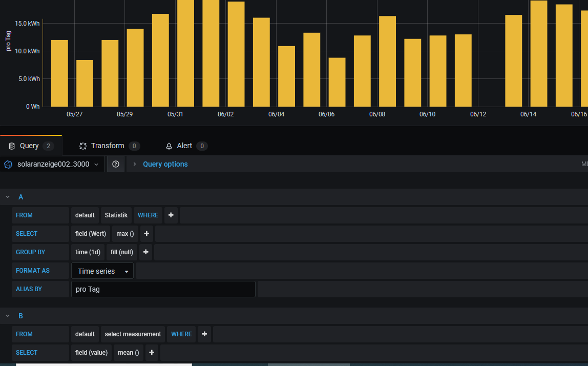Expand Query options section

[165, 164]
